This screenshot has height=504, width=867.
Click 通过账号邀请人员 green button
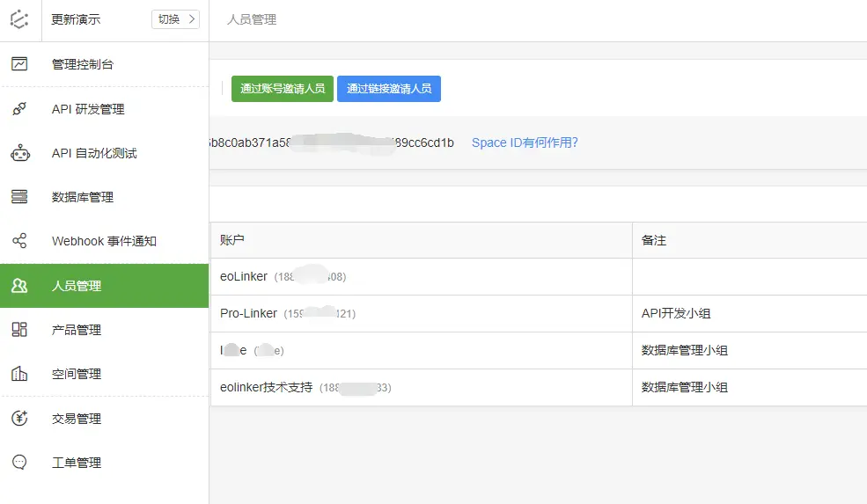point(283,89)
